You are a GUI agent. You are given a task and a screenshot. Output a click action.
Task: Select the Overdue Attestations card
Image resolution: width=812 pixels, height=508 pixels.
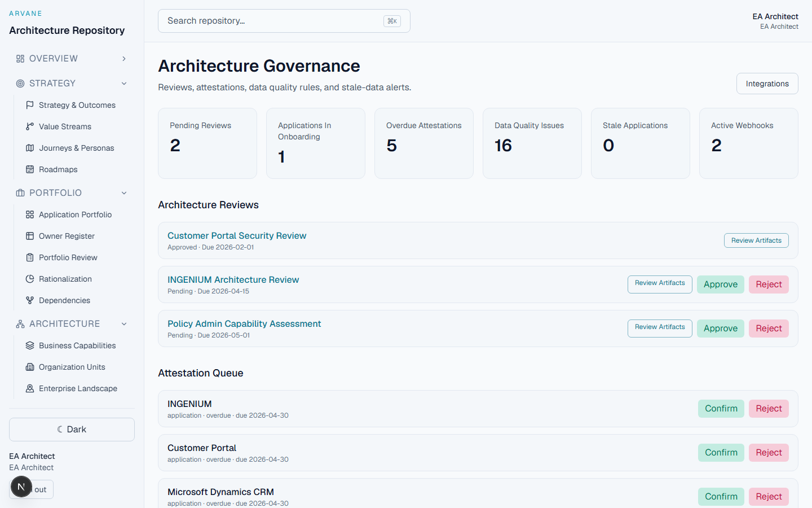point(424,143)
